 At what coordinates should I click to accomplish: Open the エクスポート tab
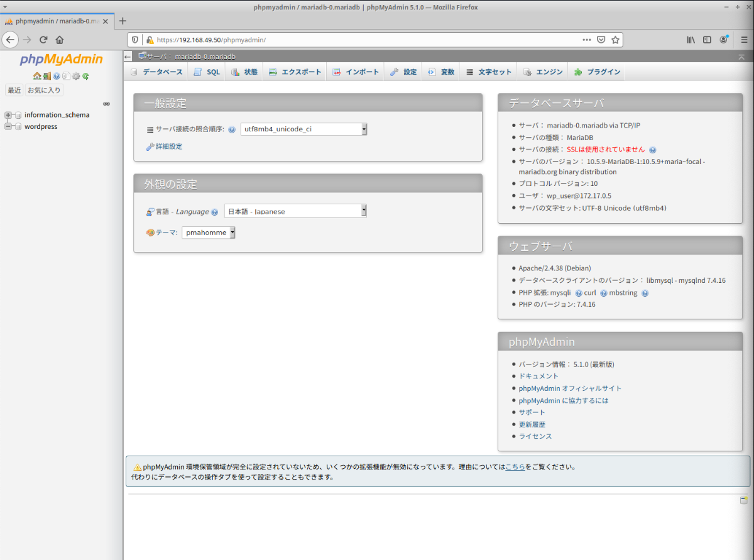[295, 72]
